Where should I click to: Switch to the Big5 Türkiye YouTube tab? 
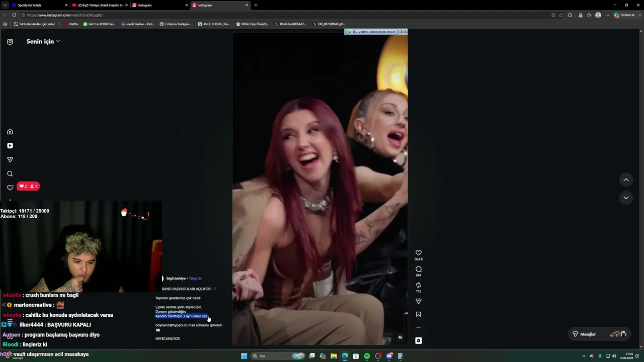[x=100, y=5]
